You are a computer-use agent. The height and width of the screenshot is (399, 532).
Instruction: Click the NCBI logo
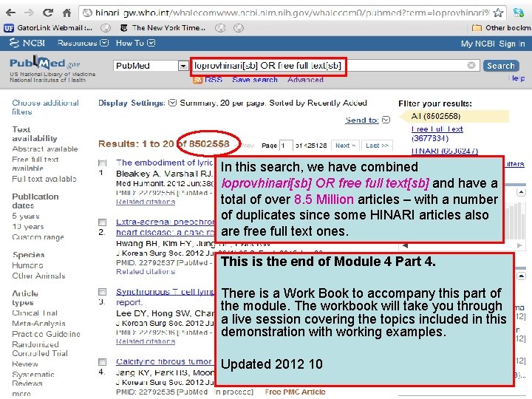(27, 43)
